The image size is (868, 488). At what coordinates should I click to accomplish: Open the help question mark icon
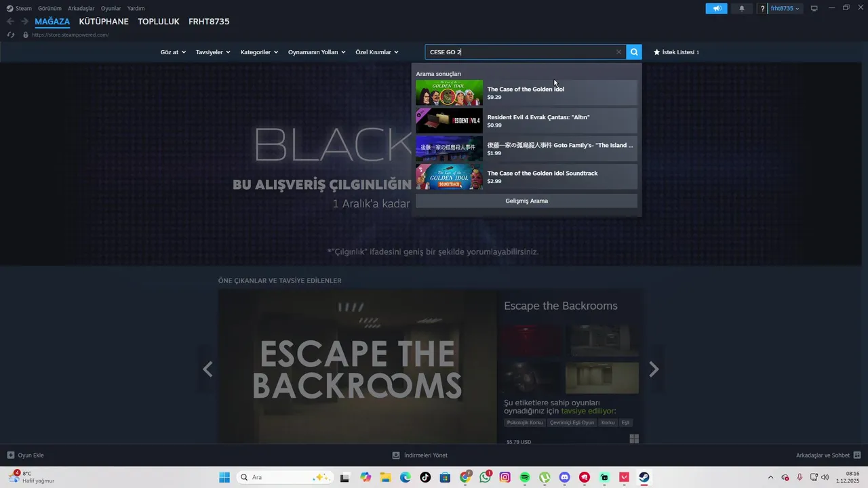[x=763, y=9]
